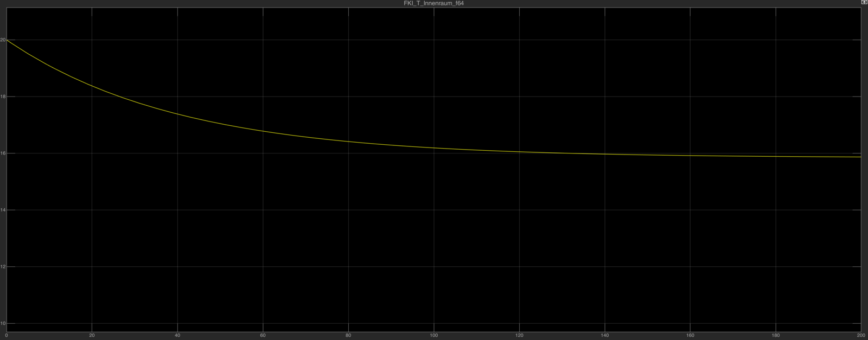Click the yellow curve's end at x=200
The image size is (868, 340).
tap(860, 157)
